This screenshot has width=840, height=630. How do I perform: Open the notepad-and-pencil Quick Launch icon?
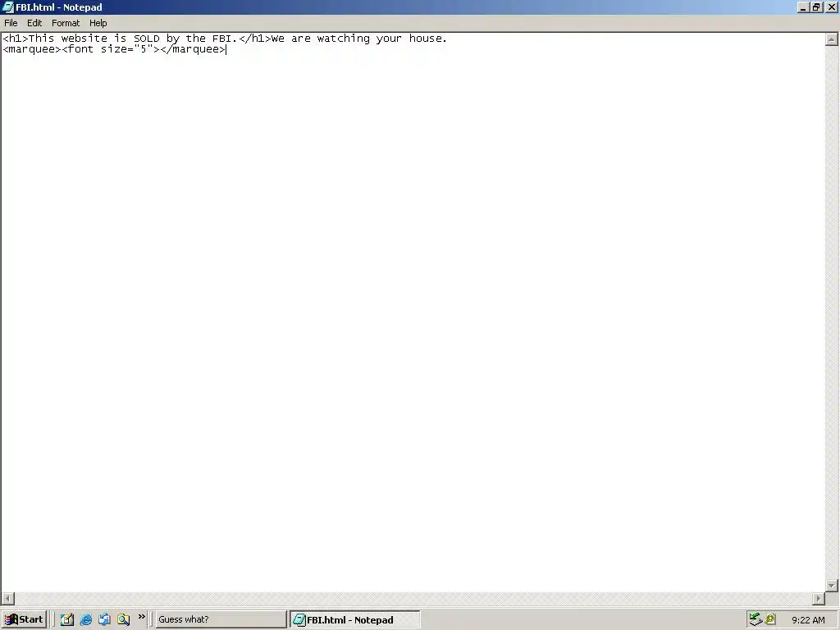(x=67, y=620)
